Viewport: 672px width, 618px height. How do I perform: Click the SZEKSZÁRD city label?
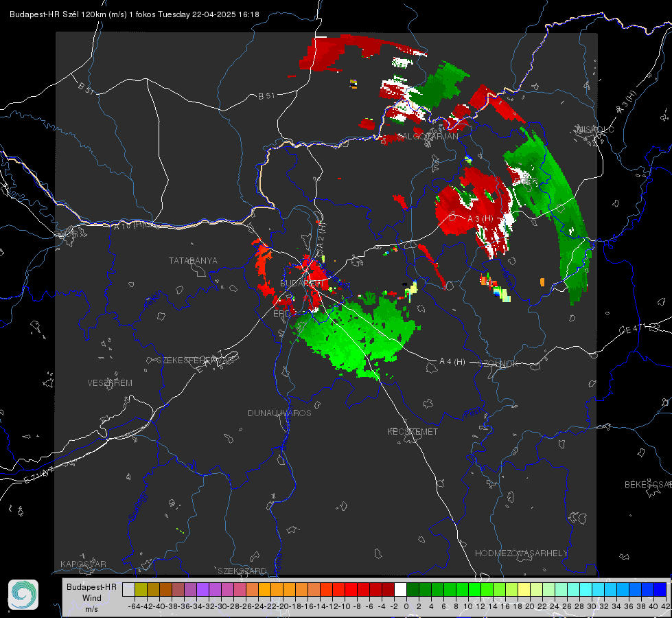coord(242,571)
